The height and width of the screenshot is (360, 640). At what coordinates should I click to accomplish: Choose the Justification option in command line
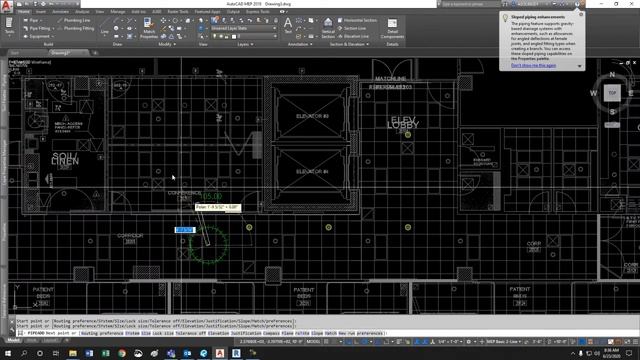coord(246,333)
